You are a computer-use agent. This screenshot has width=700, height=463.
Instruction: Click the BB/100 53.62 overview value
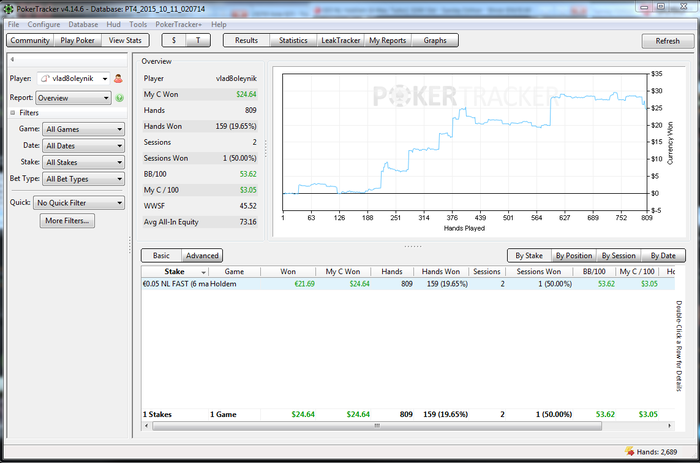pyautogui.click(x=248, y=174)
